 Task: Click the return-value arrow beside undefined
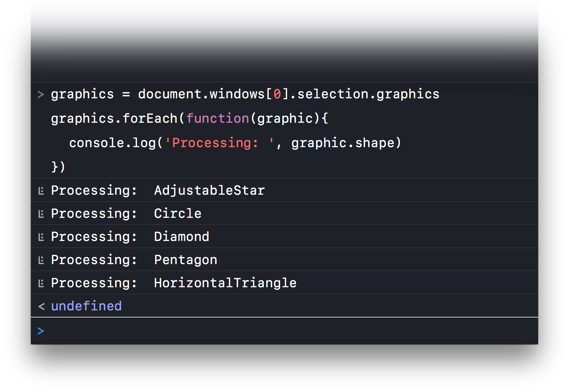[41, 307]
